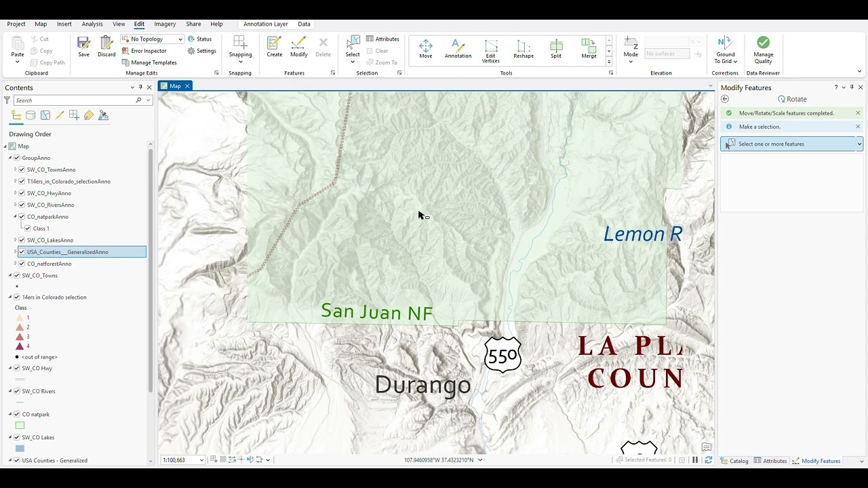Select the Split tool
Image resolution: width=868 pixels, height=488 pixels.
(556, 49)
